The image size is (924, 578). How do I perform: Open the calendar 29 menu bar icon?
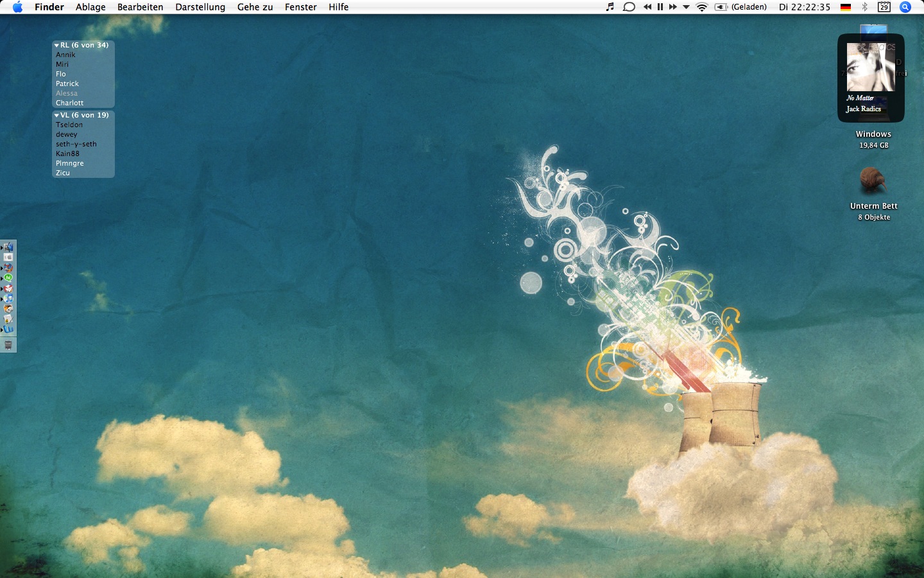884,7
